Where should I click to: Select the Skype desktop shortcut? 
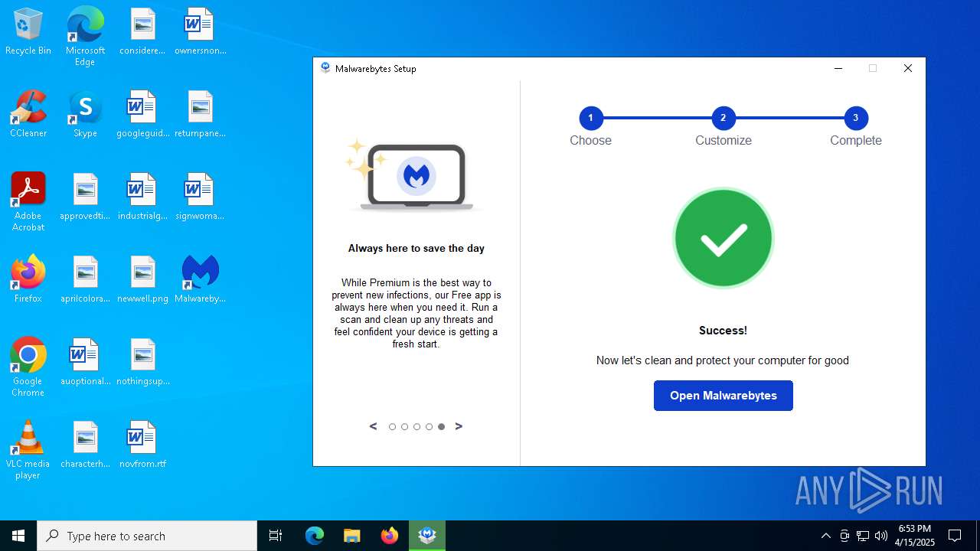[x=85, y=114]
